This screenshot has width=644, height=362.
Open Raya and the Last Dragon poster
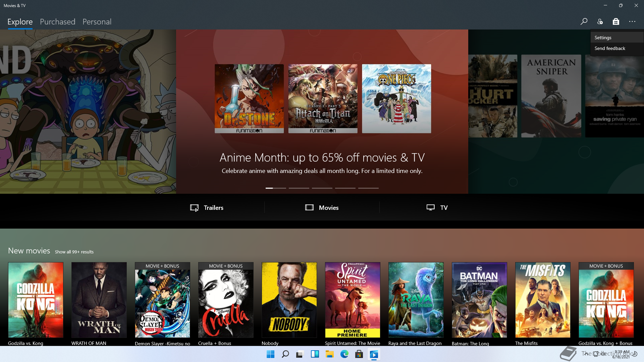click(416, 300)
